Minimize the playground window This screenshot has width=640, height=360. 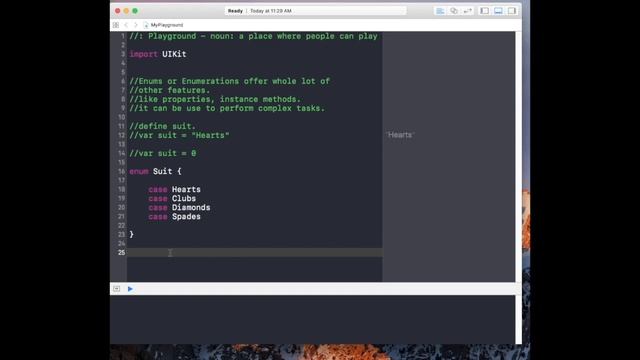pos(126,11)
